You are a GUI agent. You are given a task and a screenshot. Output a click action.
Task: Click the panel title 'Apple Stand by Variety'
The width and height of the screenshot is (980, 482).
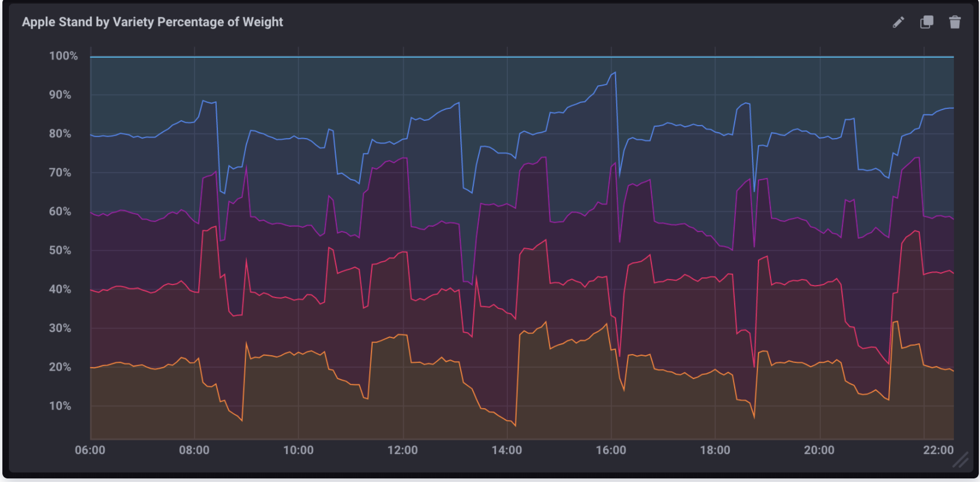click(152, 22)
